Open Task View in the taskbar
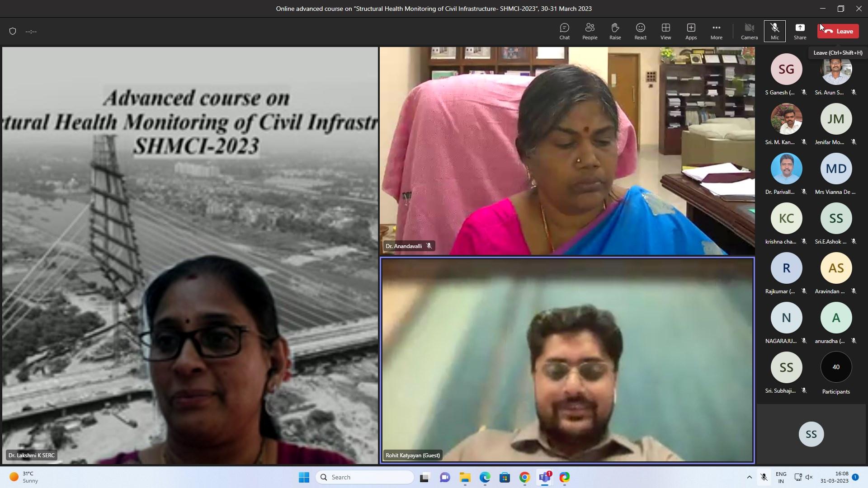868x488 pixels. point(425,477)
